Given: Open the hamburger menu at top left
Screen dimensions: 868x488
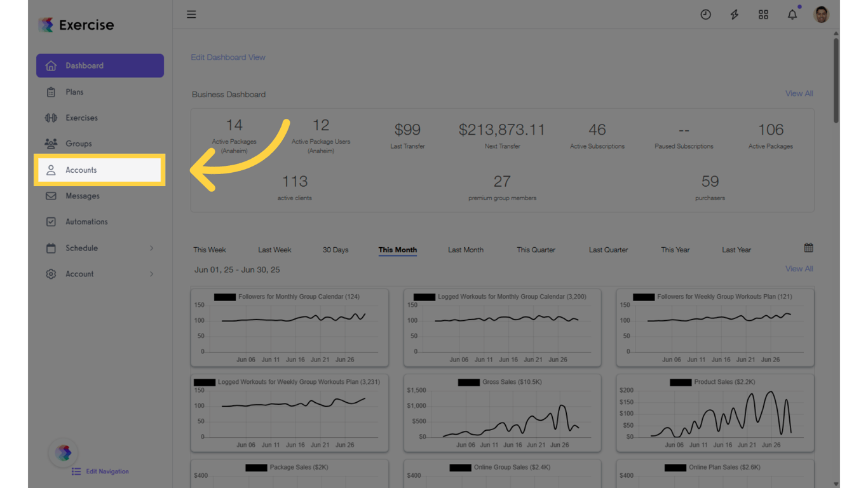Looking at the screenshot, I should pyautogui.click(x=191, y=14).
